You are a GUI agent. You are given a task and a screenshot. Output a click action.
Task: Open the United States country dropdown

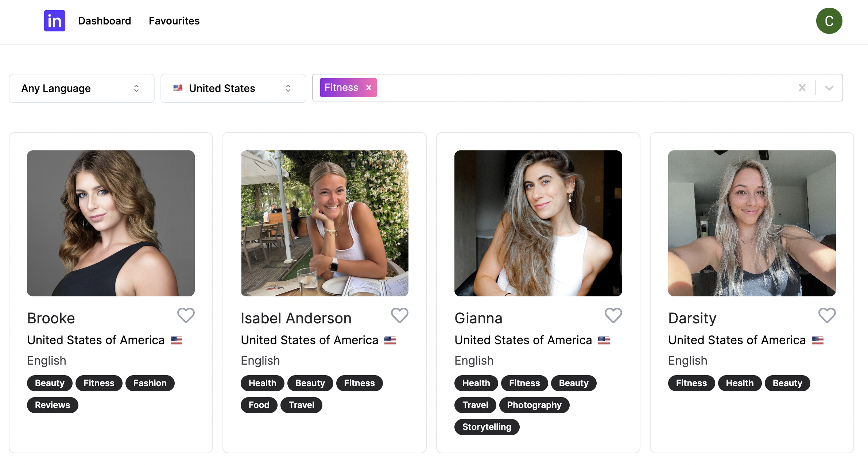click(233, 88)
